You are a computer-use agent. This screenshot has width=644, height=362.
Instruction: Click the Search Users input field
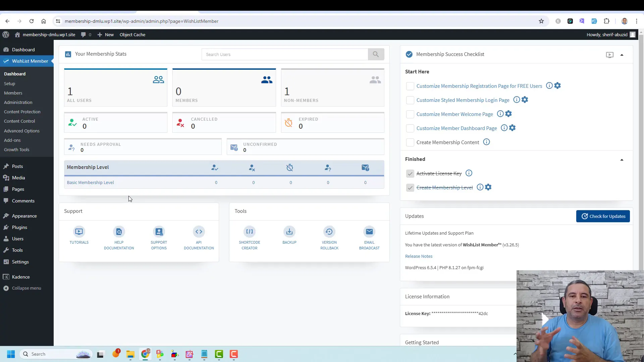285,54
